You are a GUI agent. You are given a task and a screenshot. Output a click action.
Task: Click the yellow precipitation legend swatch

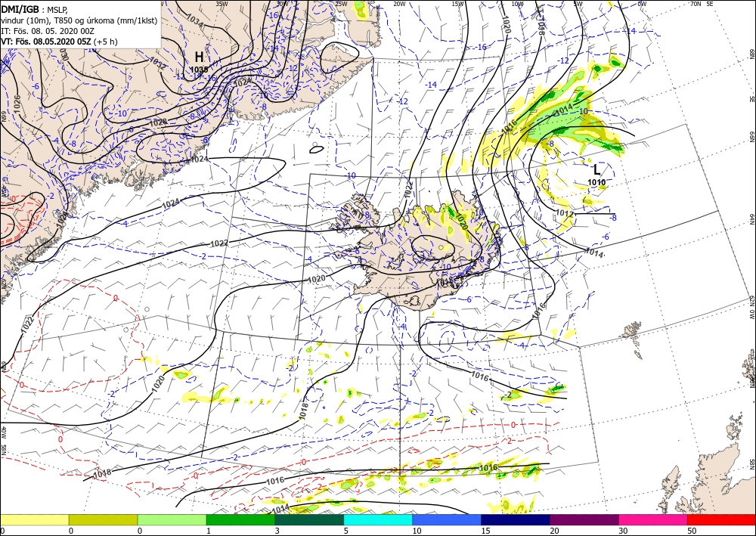tap(34, 519)
